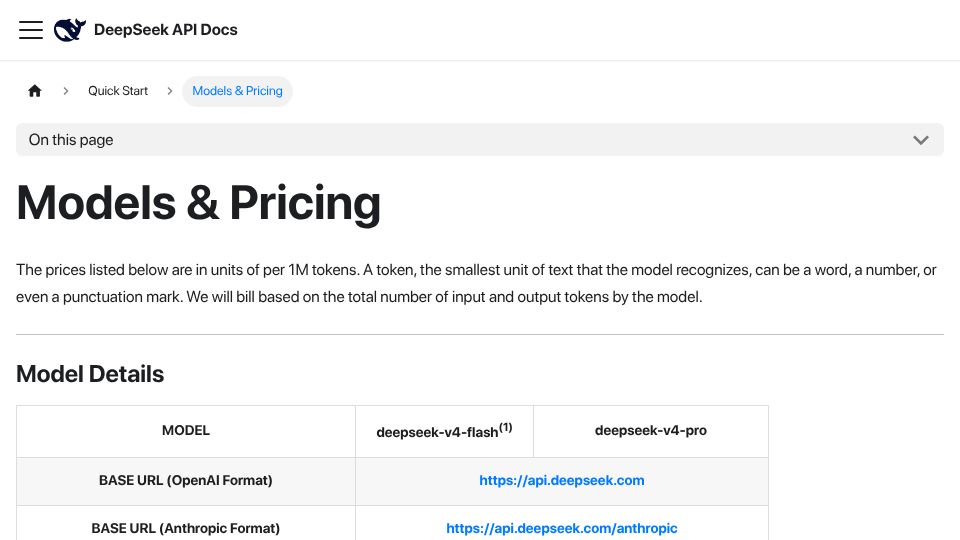Open DeepSeek API Docs home title

coord(165,30)
